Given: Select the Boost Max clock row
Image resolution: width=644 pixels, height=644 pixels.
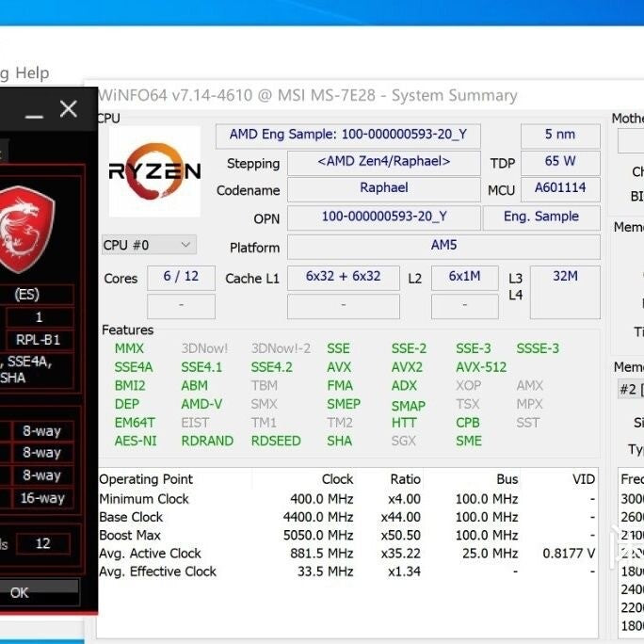Looking at the screenshot, I should point(346,535).
